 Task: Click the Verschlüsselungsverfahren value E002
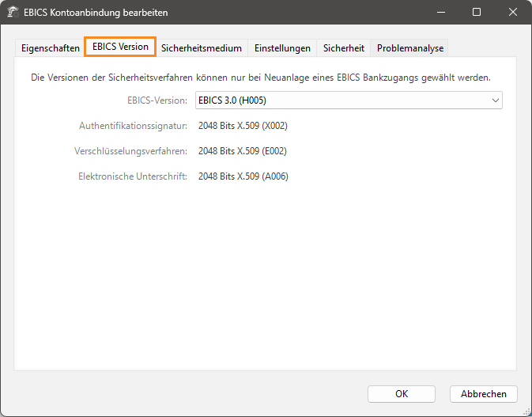[x=243, y=150]
